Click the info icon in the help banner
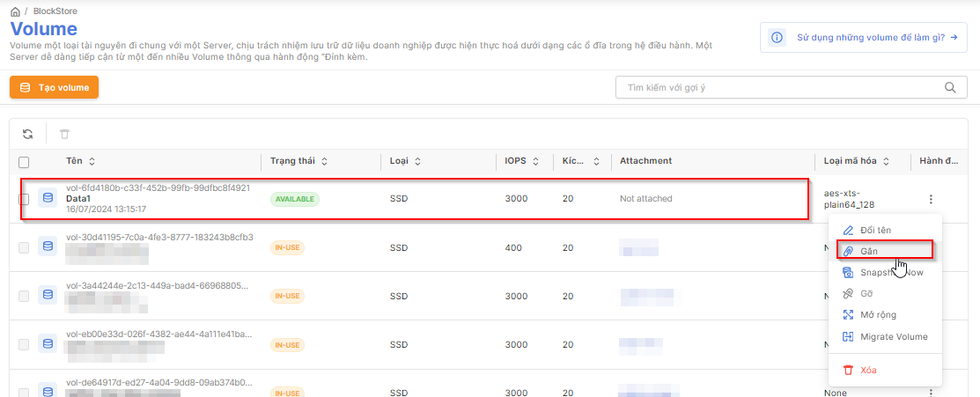Viewport: 980px width, 397px height. [x=777, y=38]
